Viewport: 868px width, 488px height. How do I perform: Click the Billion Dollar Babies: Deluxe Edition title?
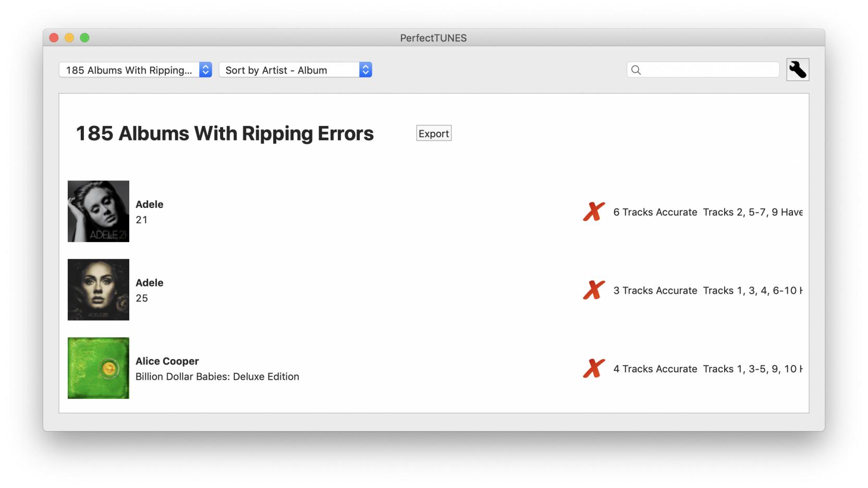coord(217,377)
